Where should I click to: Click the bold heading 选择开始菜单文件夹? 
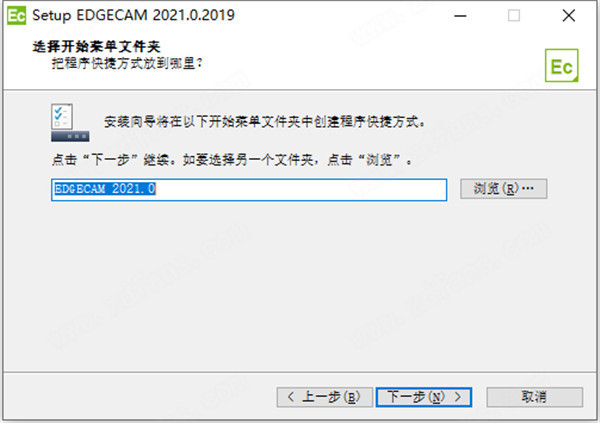[x=96, y=47]
